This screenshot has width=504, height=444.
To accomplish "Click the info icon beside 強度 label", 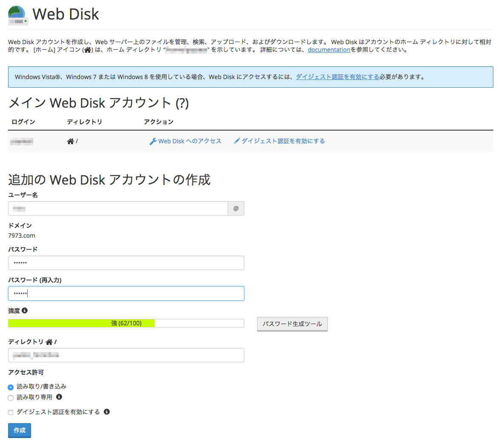I will 25,310.
